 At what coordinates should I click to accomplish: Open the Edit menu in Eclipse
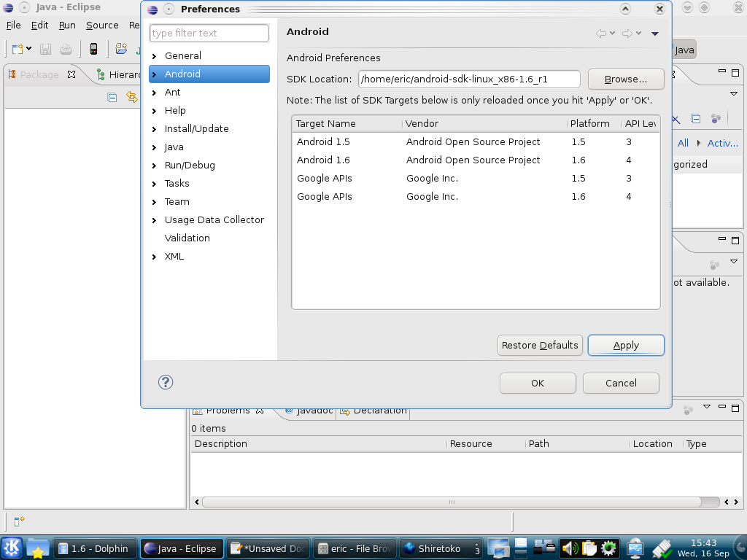click(39, 26)
